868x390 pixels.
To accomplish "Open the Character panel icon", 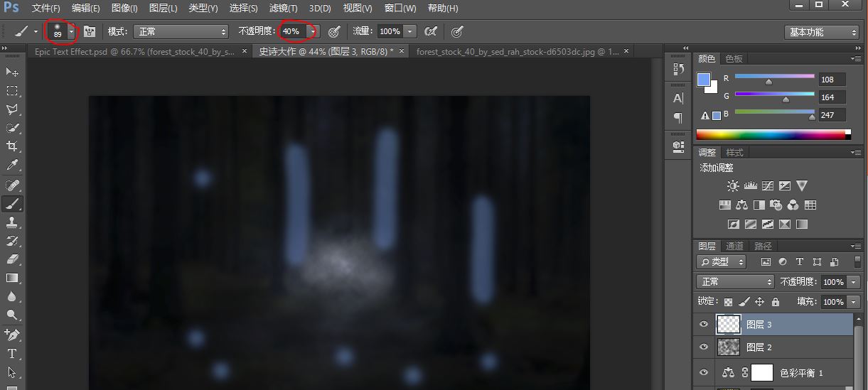I will click(677, 99).
